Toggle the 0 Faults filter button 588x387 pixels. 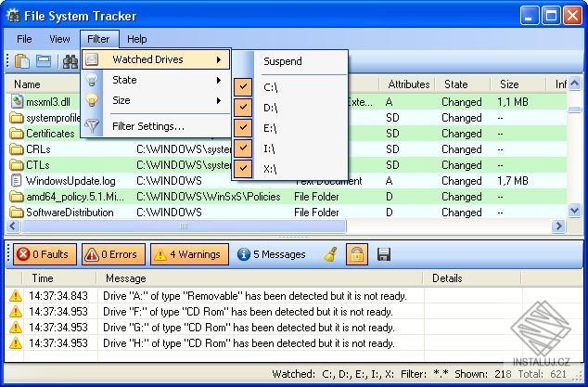pos(45,254)
